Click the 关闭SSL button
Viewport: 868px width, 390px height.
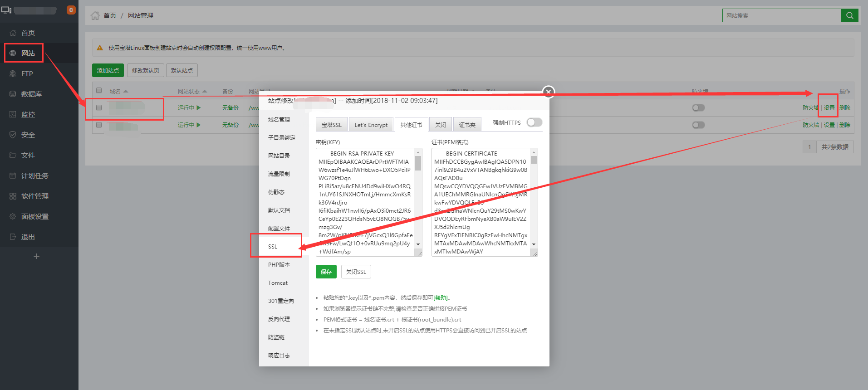click(356, 272)
